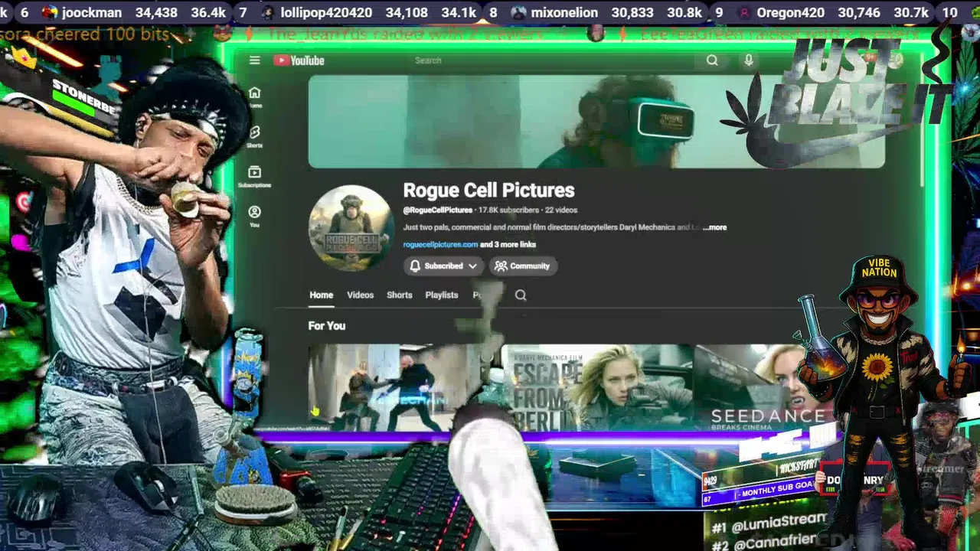
Task: Click the 'For You' section heading
Action: (x=327, y=326)
